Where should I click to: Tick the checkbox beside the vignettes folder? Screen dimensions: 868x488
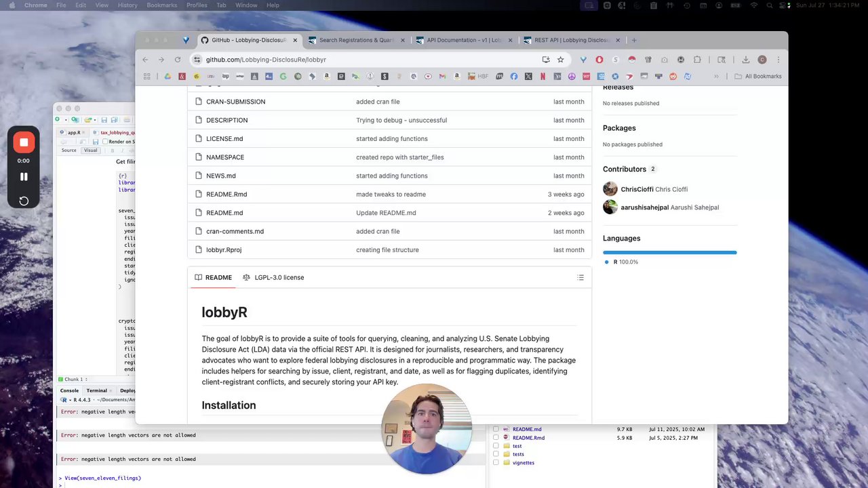(x=496, y=462)
